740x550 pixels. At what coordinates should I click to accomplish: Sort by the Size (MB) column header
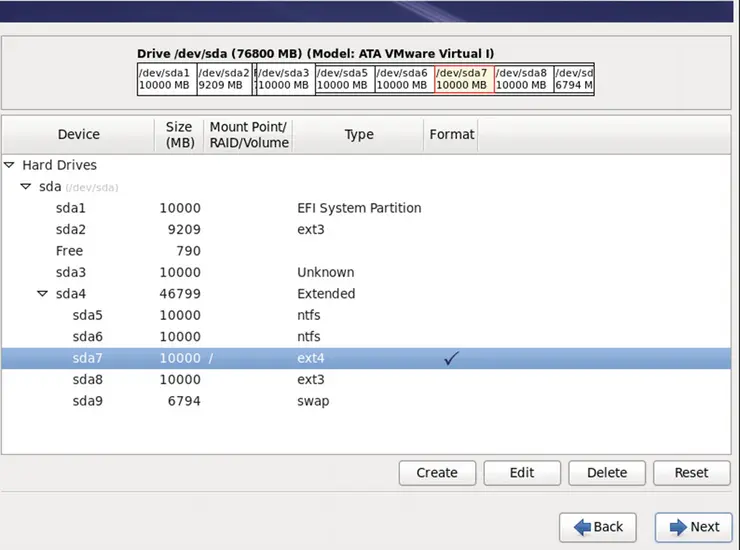(x=179, y=135)
